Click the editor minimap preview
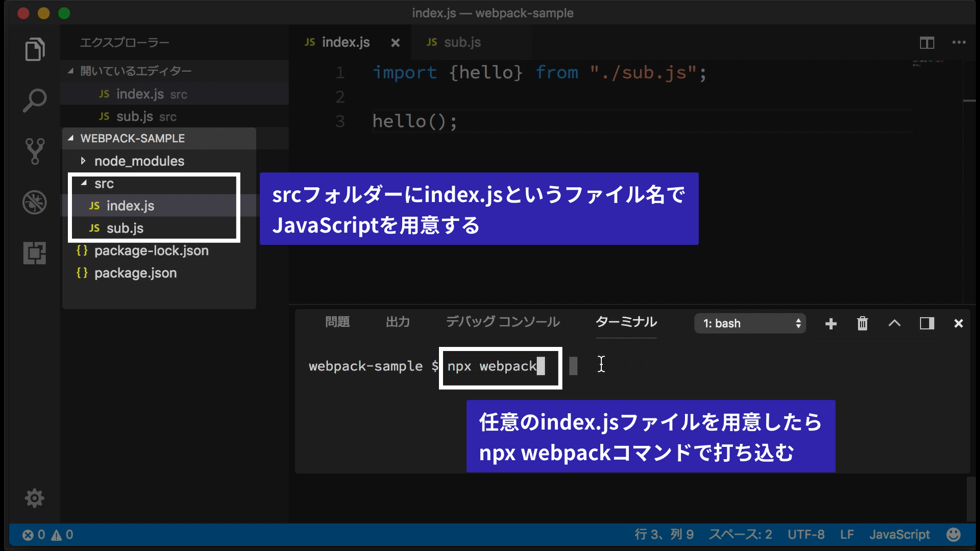The width and height of the screenshot is (980, 551). (929, 63)
